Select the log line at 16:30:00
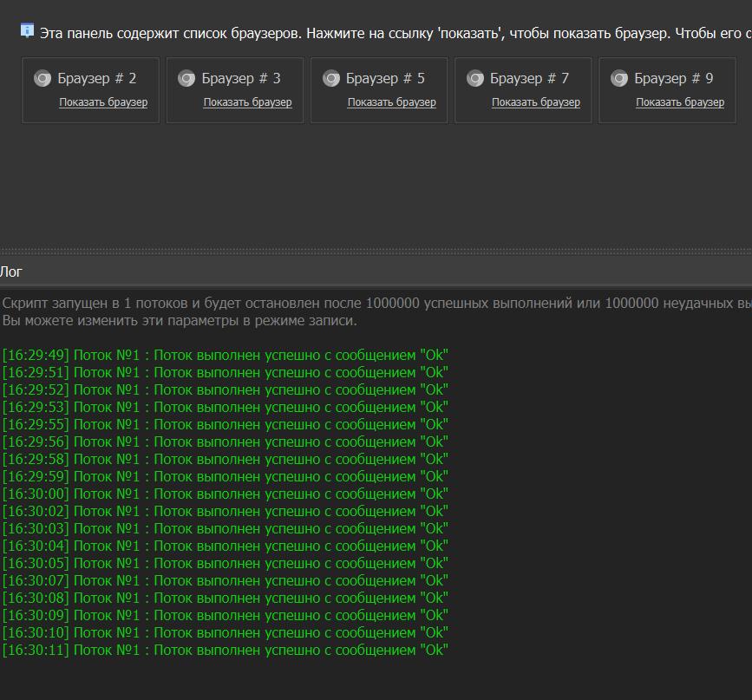This screenshot has width=752, height=700. pyautogui.click(x=226, y=494)
